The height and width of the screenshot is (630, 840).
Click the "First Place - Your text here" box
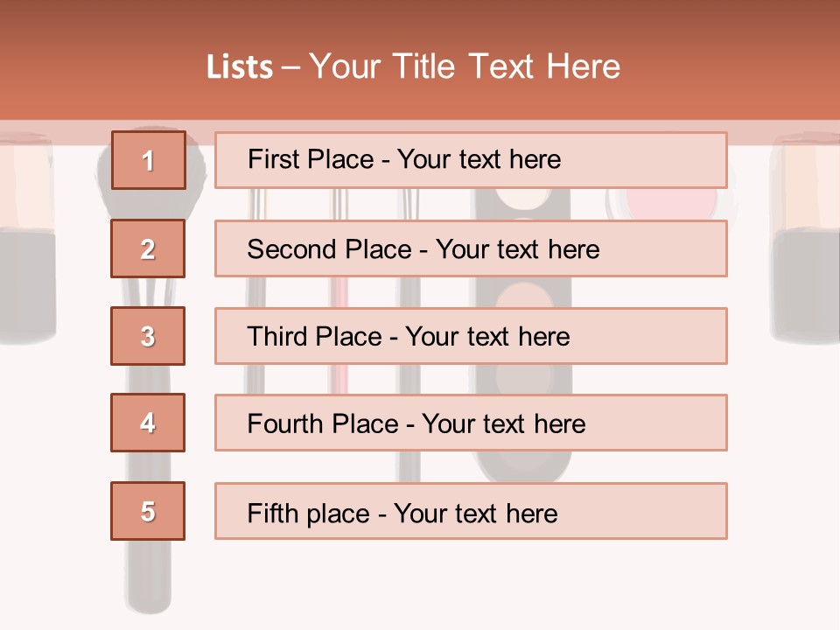(x=471, y=160)
